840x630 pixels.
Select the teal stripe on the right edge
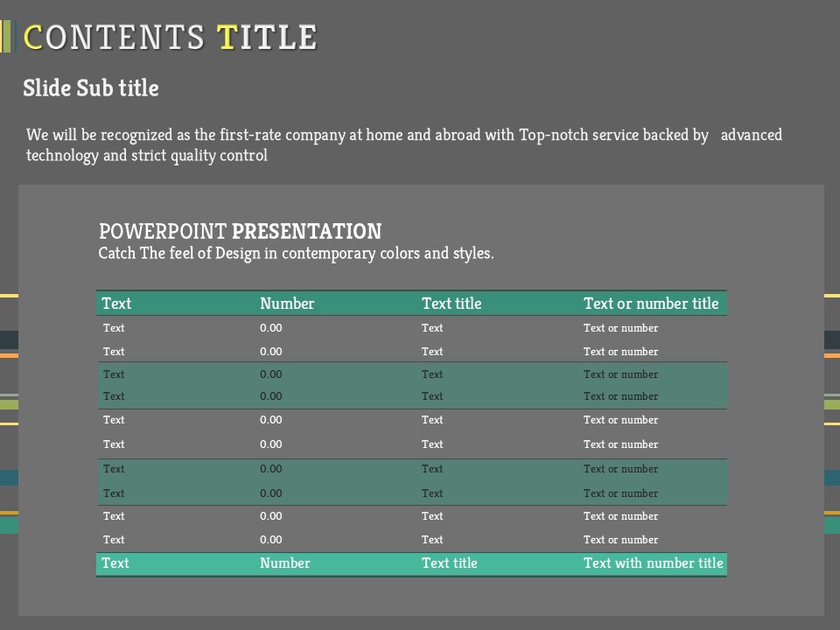(x=831, y=525)
